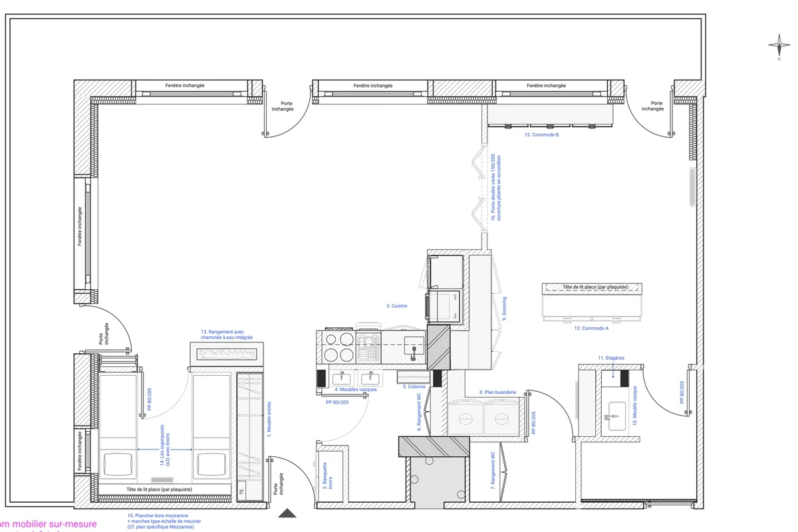798x532 pixels.
Task: Select the four-burner cooktop in the kitchen
Action: point(340,348)
